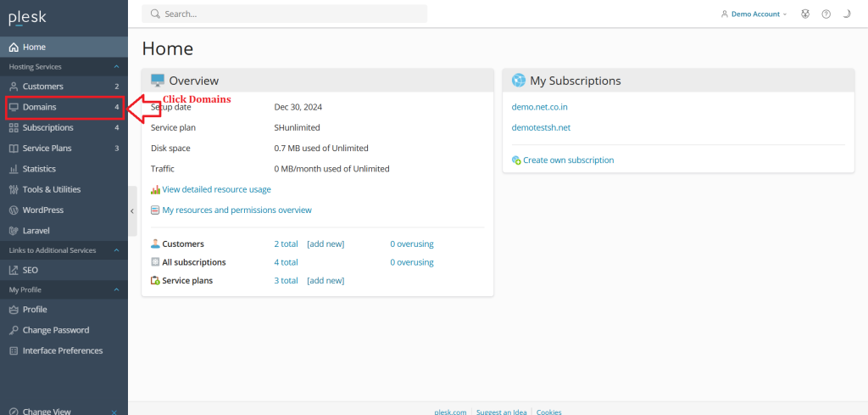Collapse Links to Additional Services section
Screen dimensions: 868x415
(x=116, y=250)
